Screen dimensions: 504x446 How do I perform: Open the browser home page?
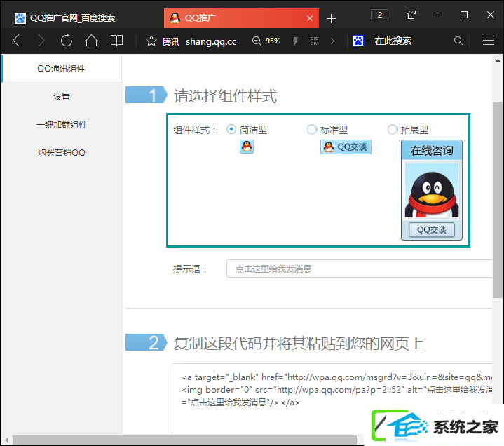tap(91, 41)
